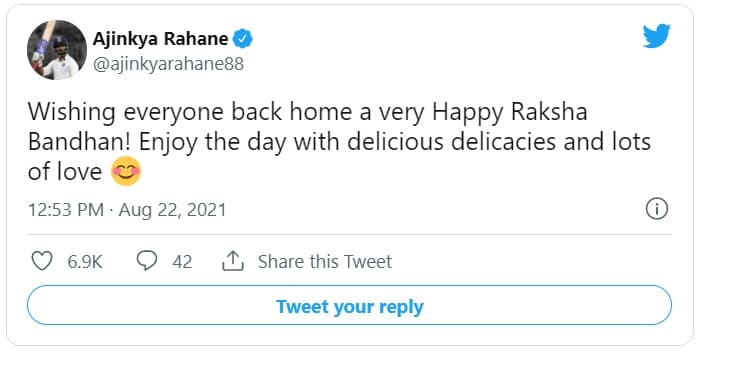The image size is (740, 369).
Task: Click the Tweet your reply button
Action: point(349,305)
